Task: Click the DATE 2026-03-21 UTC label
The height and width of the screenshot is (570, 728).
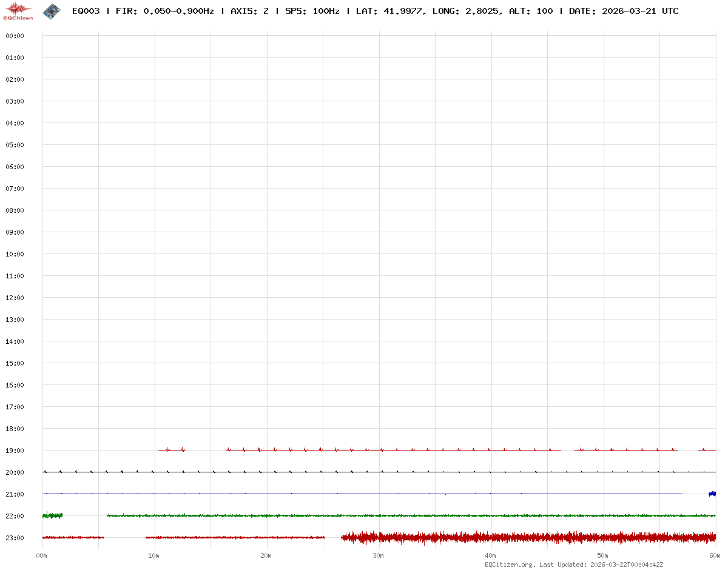Action: pyautogui.click(x=624, y=11)
